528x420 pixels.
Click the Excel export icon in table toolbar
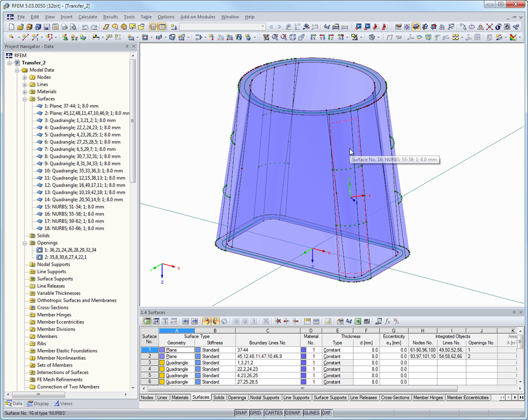click(x=358, y=321)
